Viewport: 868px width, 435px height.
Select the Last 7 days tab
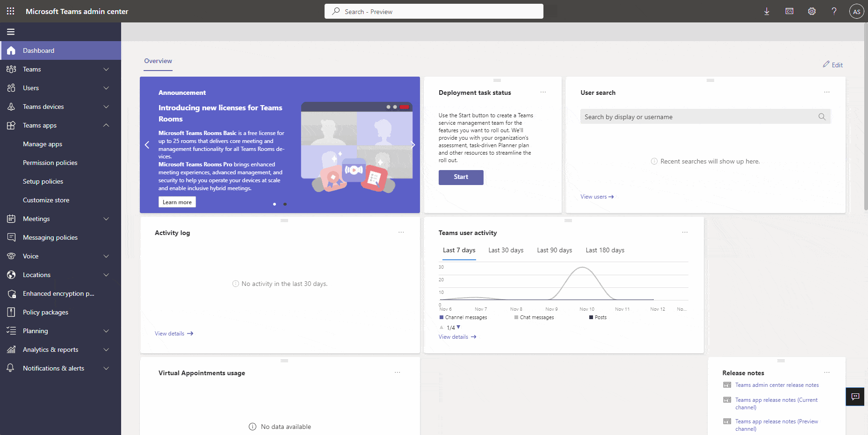pyautogui.click(x=459, y=250)
